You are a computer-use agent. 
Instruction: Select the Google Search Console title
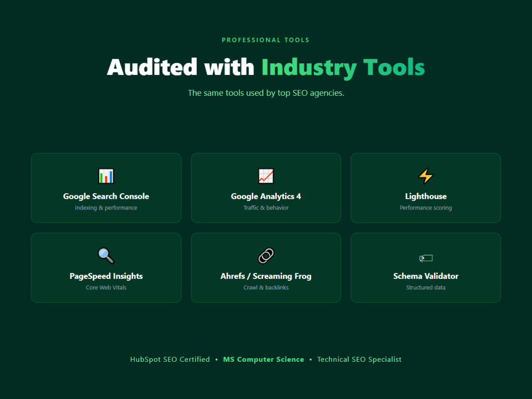coord(106,196)
